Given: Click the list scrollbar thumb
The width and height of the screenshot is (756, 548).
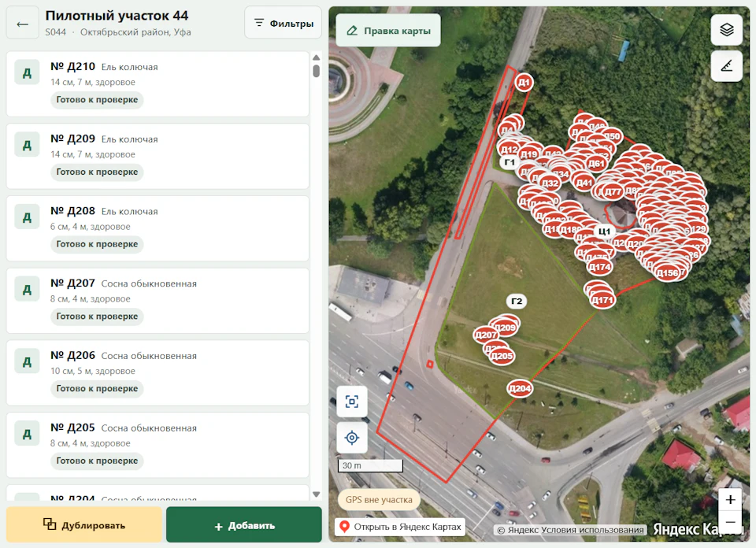Looking at the screenshot, I should (x=317, y=72).
